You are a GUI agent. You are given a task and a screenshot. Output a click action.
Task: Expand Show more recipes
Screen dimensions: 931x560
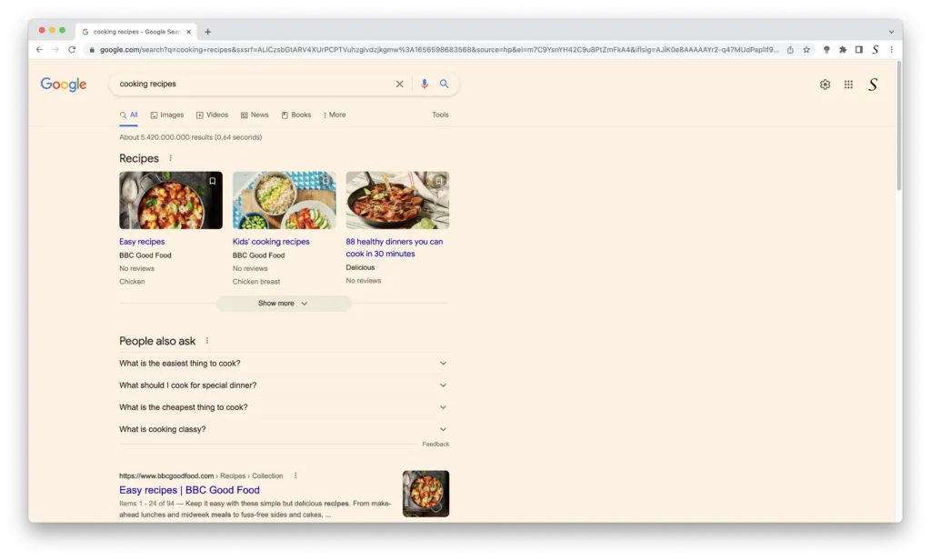284,304
